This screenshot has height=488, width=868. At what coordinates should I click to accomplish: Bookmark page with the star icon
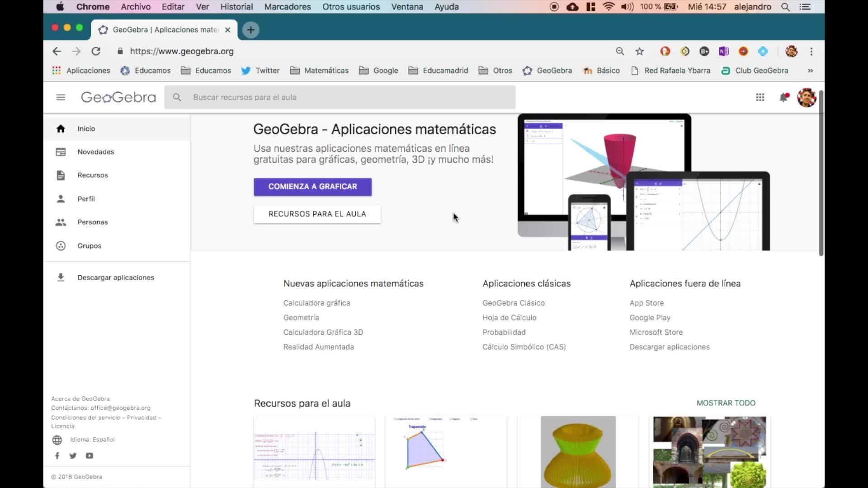639,52
